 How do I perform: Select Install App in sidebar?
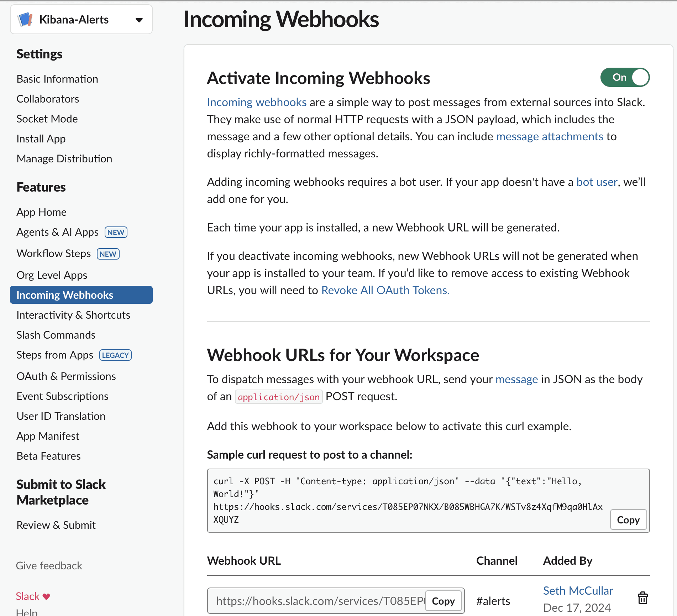pyautogui.click(x=41, y=139)
